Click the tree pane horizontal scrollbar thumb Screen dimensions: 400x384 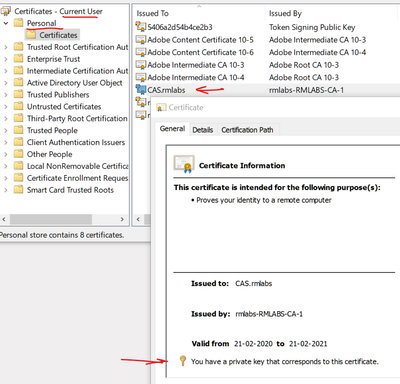click(51, 219)
